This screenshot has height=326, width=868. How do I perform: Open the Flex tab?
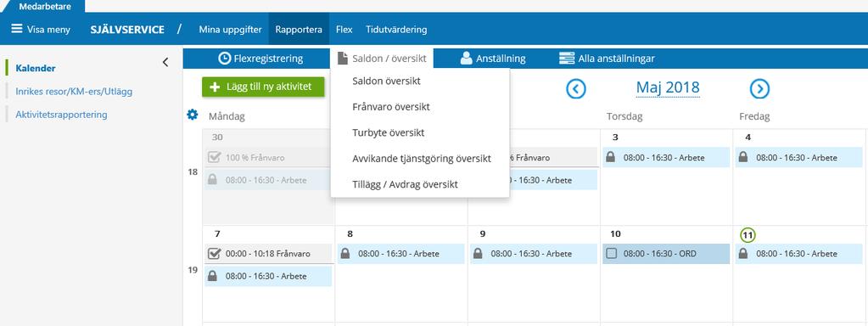pos(344,30)
